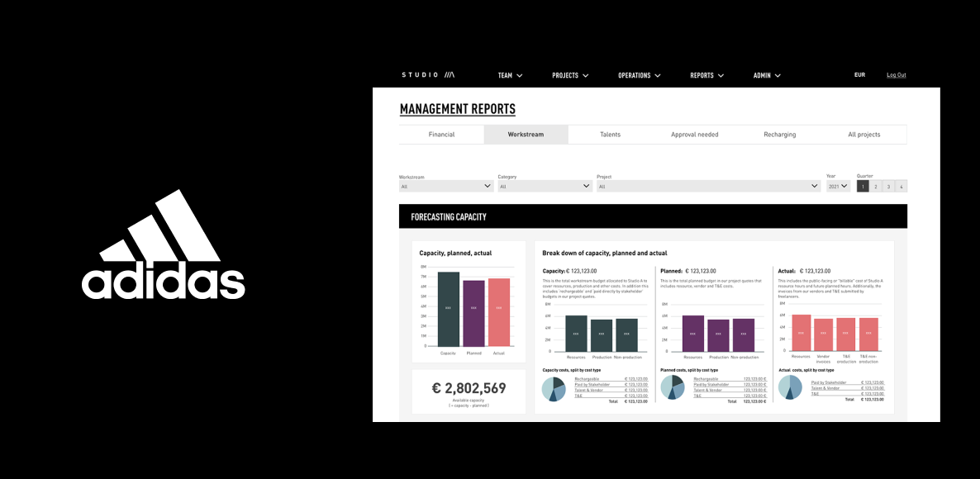Click the Capacity: € 123,123.00 total

pos(569,271)
